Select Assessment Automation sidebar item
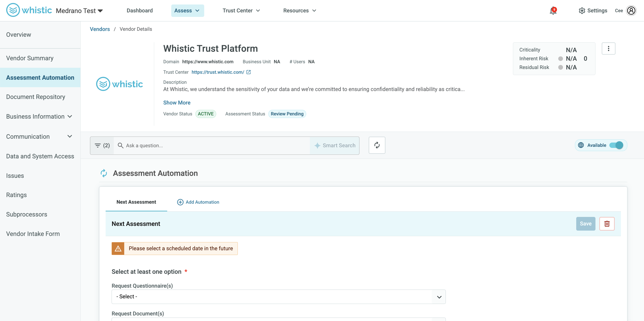This screenshot has height=321, width=644. (x=40, y=77)
